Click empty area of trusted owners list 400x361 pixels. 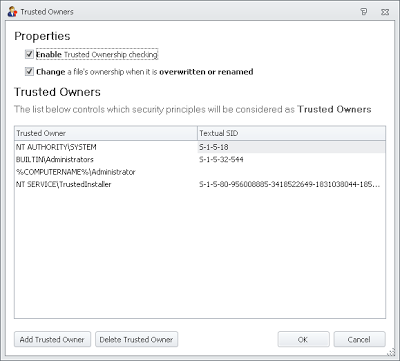[x=200, y=253]
